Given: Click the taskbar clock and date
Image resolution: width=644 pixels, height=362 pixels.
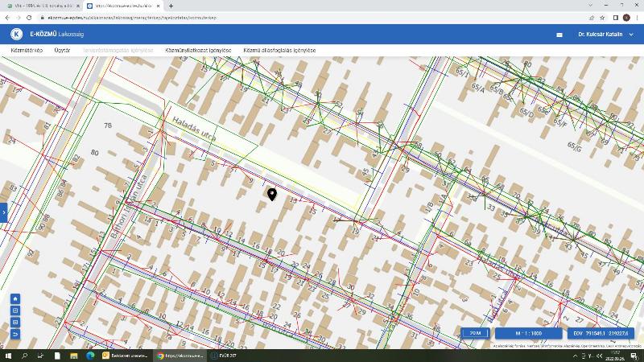Looking at the screenshot, I should click(615, 356).
